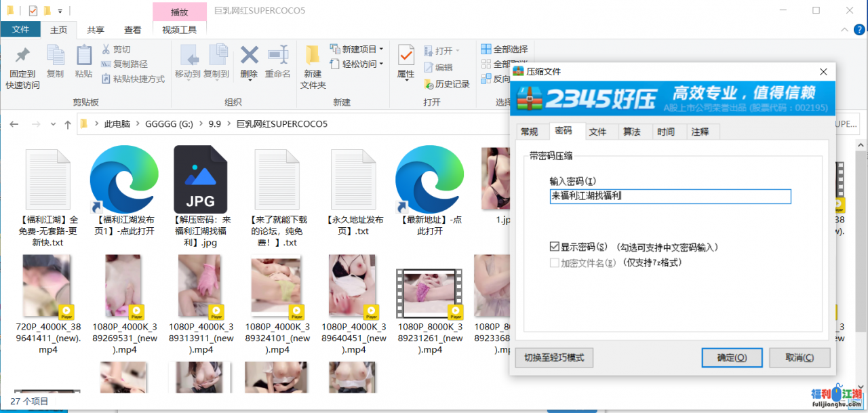This screenshot has width=868, height=413.
Task: Open 属性 (Properties) checkmark icon
Action: tap(406, 56)
